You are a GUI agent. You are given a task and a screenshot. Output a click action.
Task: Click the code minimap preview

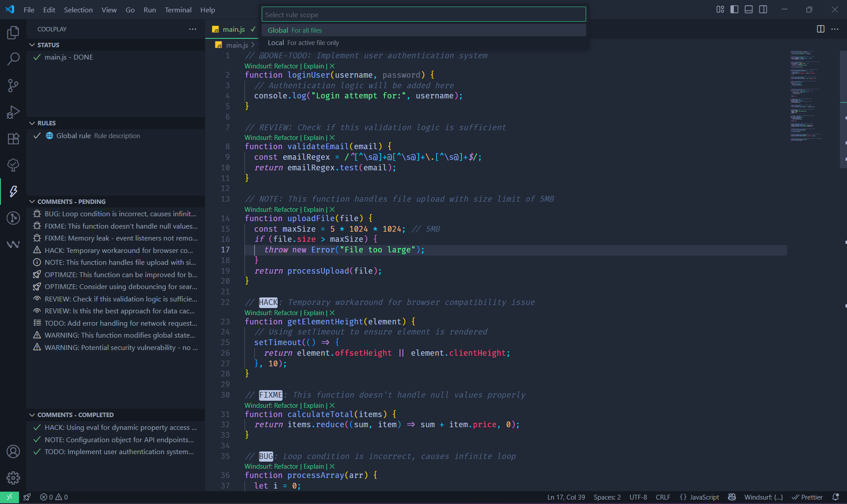click(x=806, y=96)
